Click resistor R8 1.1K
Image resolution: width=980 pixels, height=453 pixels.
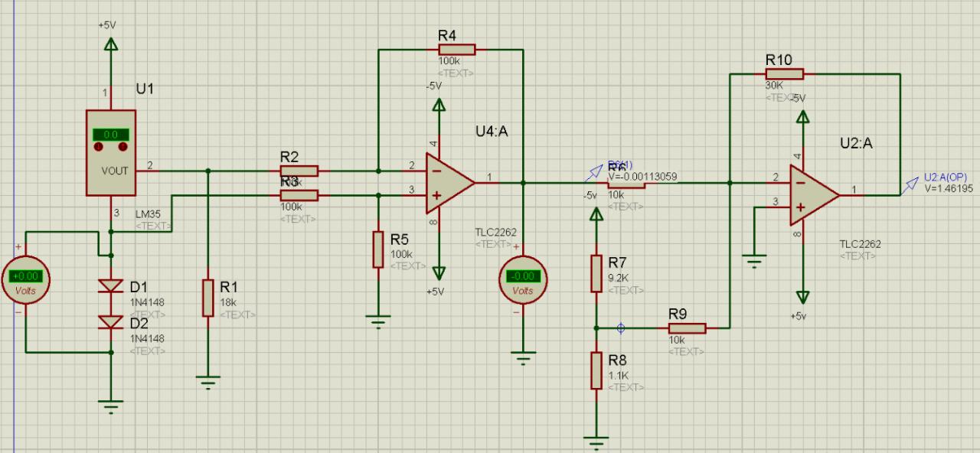(x=596, y=370)
